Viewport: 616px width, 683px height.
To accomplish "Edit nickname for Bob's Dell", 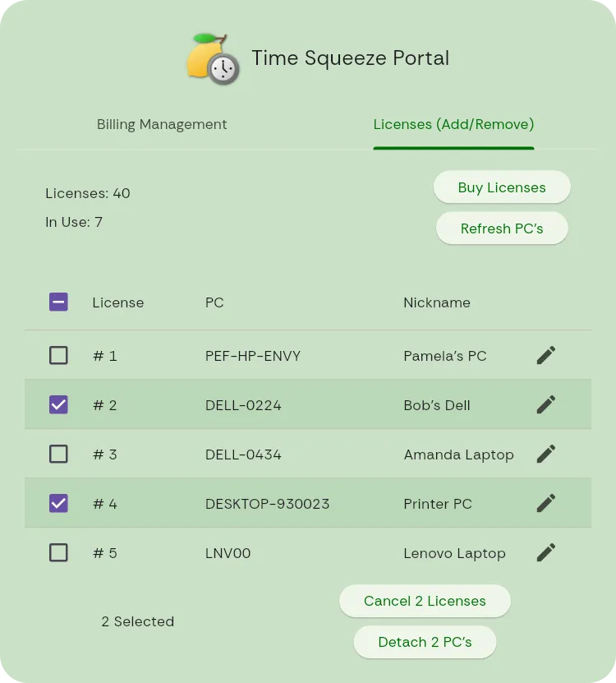I will [546, 404].
